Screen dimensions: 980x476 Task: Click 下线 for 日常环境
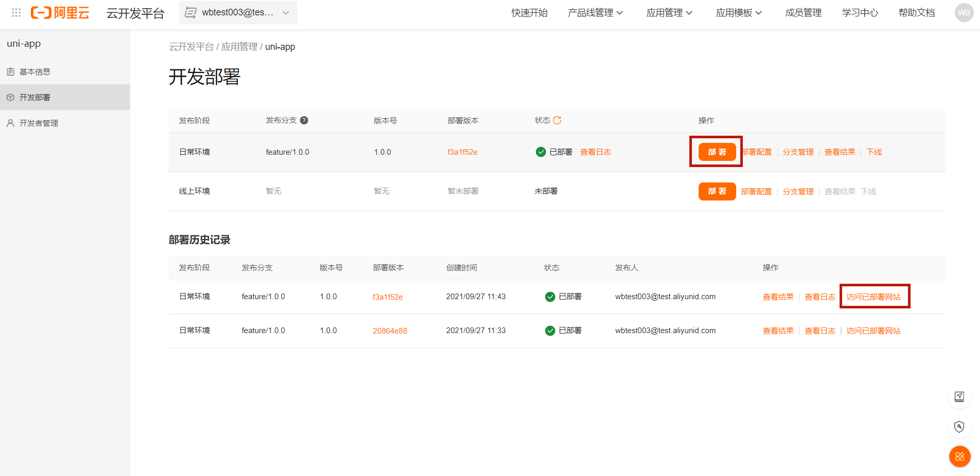874,152
